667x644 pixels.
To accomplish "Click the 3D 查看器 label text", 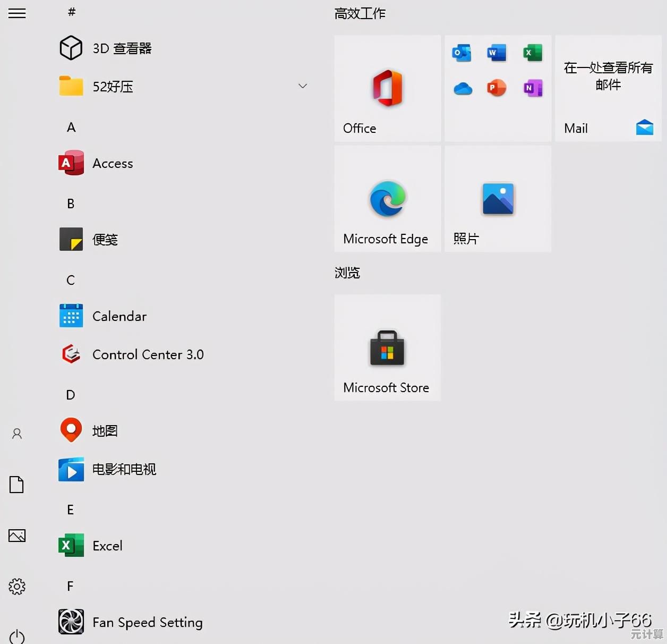I will (122, 48).
